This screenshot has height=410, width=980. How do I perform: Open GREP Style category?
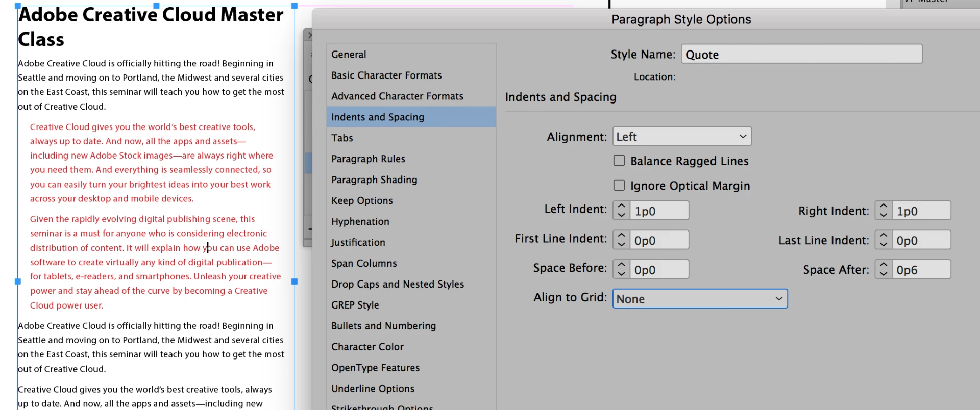pos(411,305)
